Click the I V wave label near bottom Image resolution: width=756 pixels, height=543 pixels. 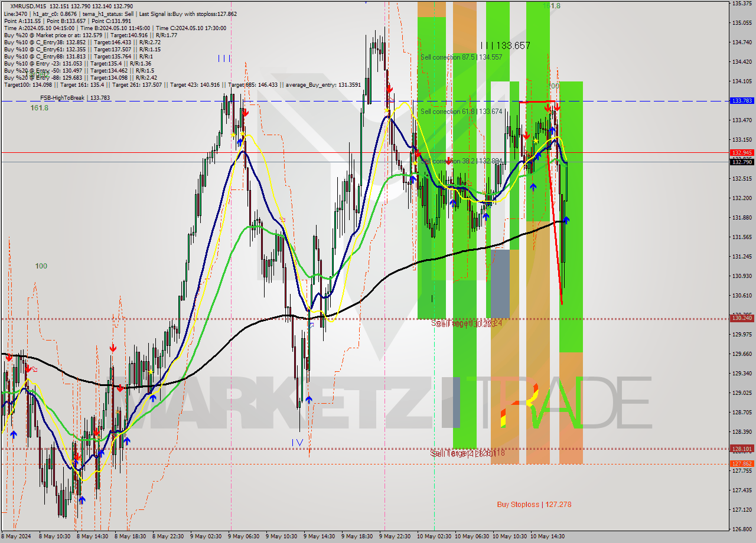coord(297,442)
